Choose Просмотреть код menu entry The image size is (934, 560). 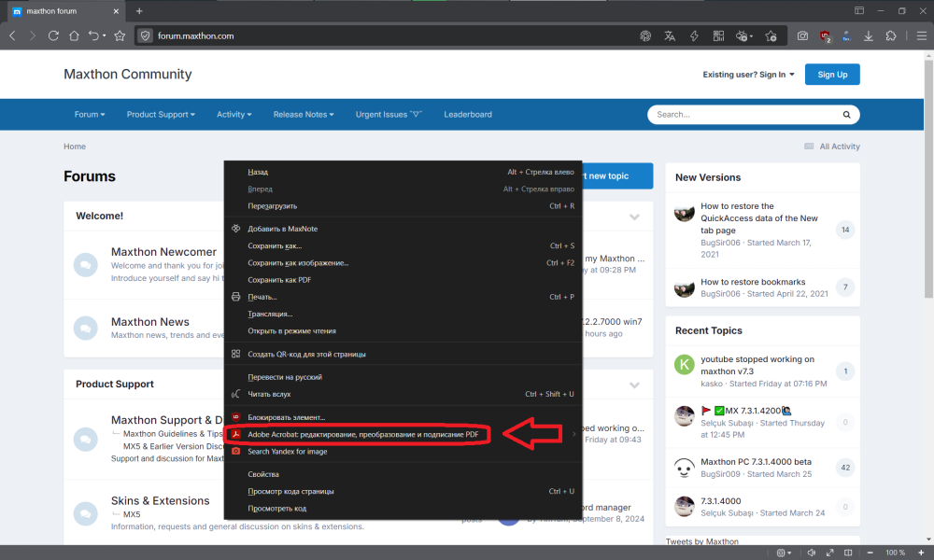point(403,509)
